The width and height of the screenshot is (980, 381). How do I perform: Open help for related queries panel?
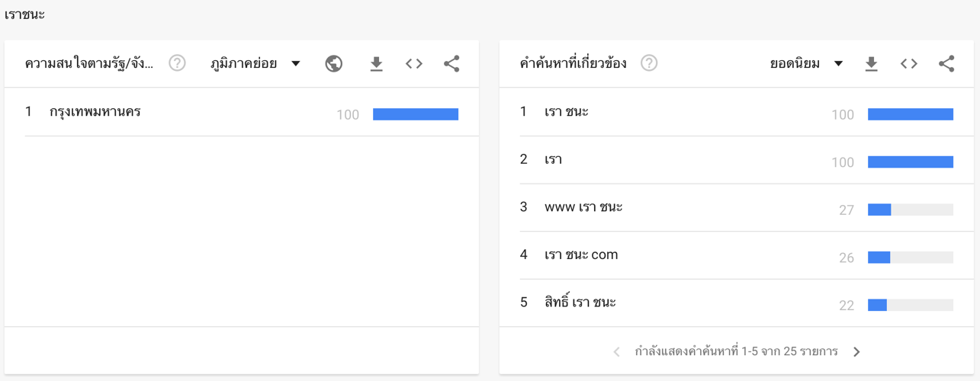[x=649, y=63]
